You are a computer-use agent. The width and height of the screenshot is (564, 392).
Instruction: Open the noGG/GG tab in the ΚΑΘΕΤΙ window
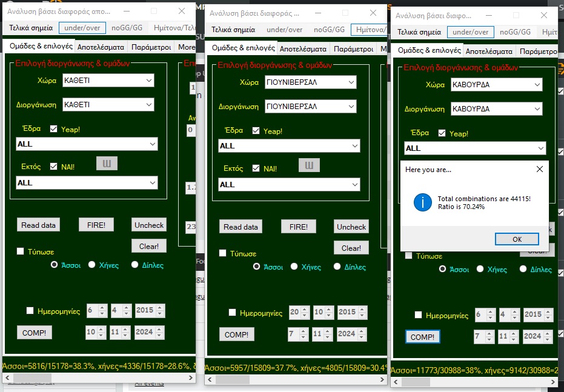tap(127, 28)
